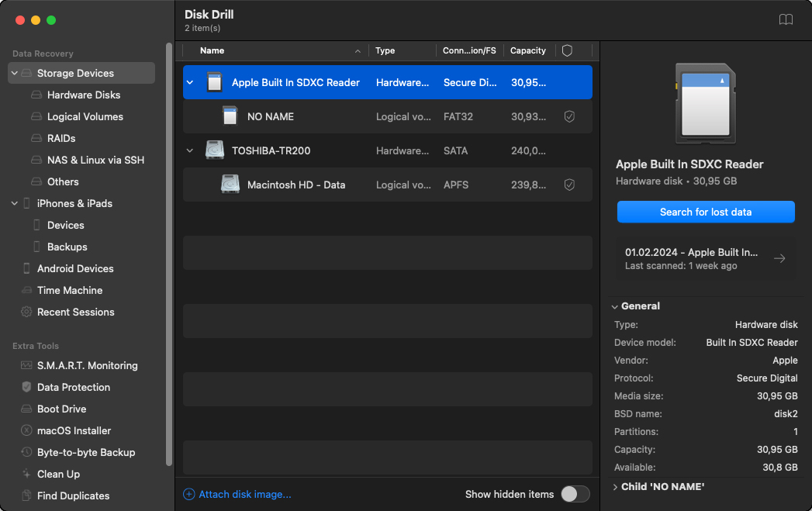The height and width of the screenshot is (511, 812).
Task: Collapse the Apple Built In SDXC Reader row
Action: (190, 81)
